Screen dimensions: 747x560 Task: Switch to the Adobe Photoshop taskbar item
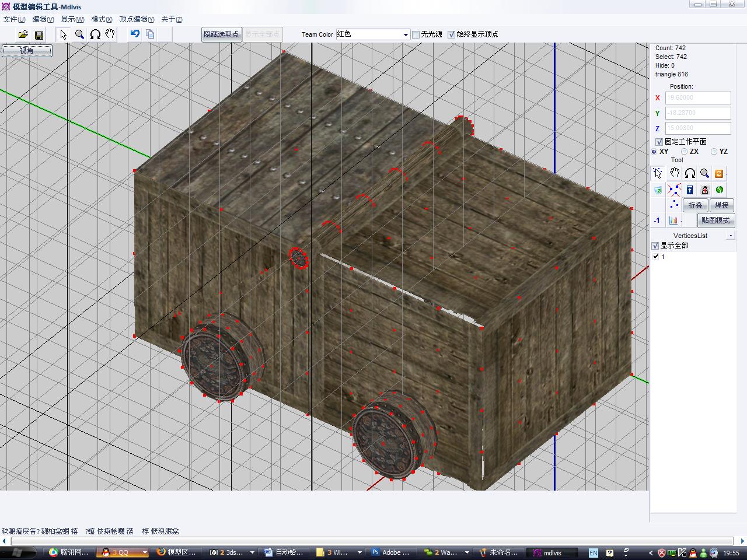pos(390,552)
